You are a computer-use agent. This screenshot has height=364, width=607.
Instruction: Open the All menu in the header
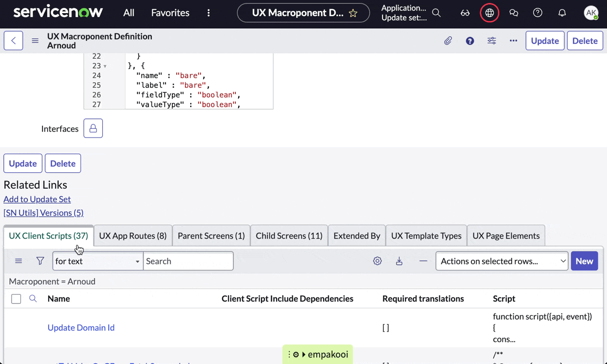coord(128,13)
